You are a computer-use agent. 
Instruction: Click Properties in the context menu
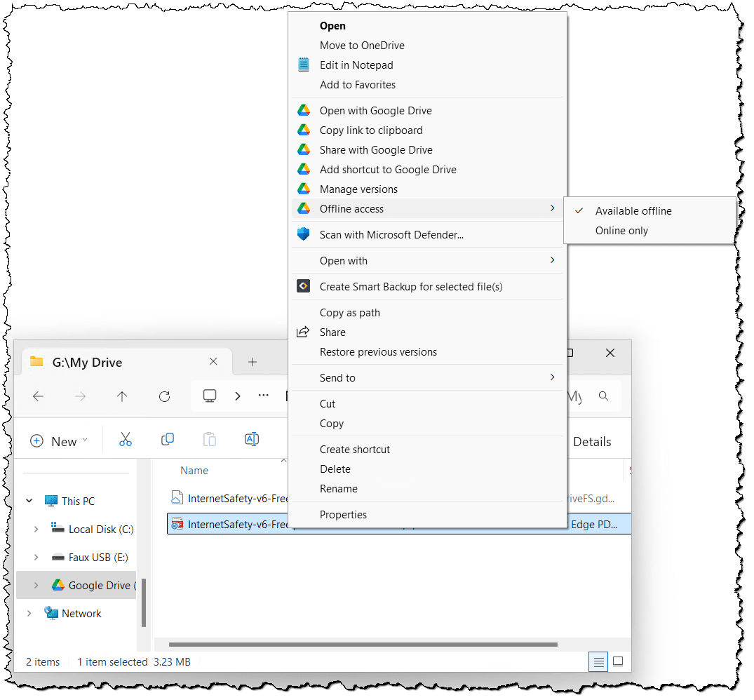(x=343, y=515)
